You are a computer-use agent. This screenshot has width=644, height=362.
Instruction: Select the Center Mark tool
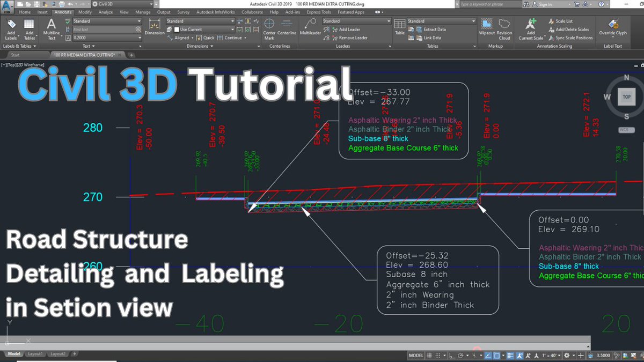(269, 29)
